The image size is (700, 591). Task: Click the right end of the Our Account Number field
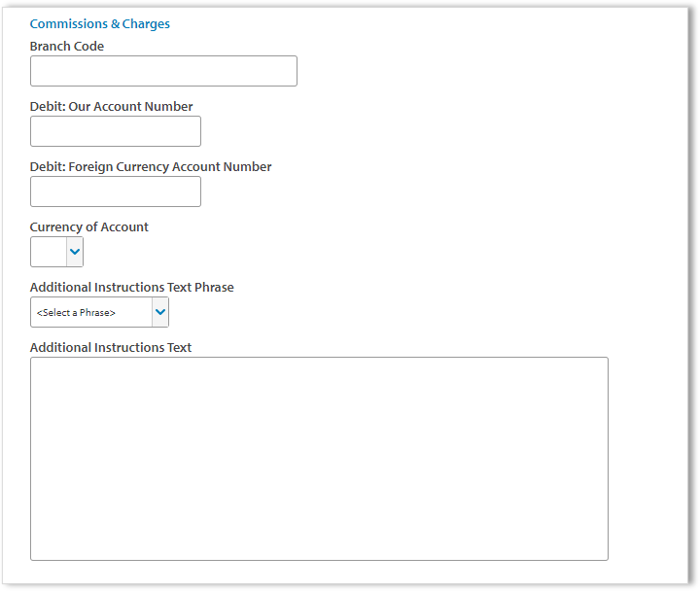tap(189, 131)
